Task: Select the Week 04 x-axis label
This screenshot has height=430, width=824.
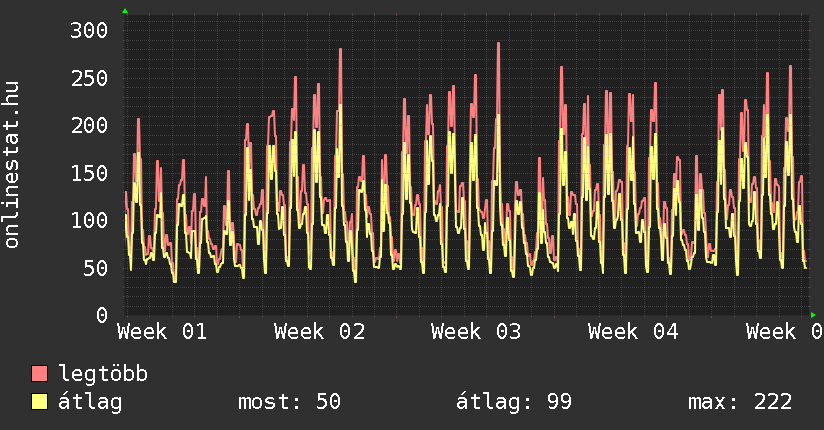Action: (633, 331)
